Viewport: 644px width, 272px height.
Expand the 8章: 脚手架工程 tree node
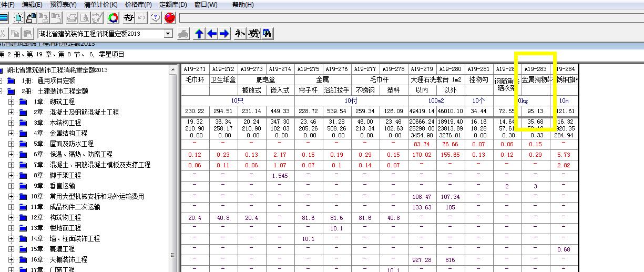11,175
